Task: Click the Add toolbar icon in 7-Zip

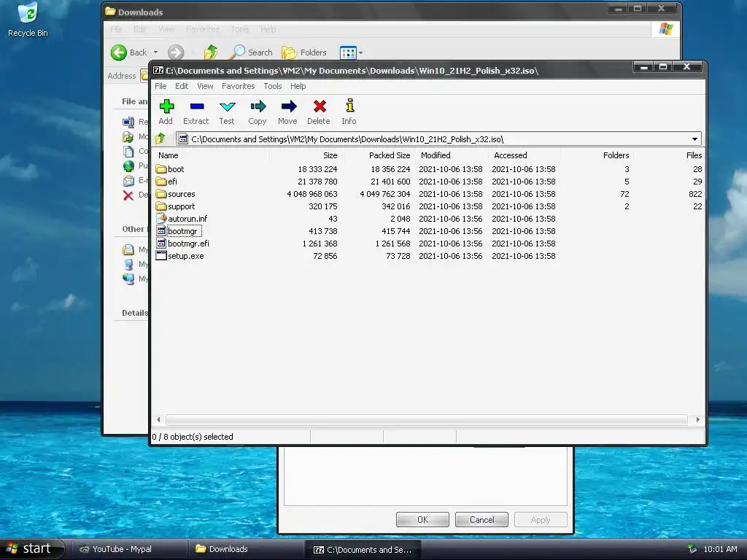Action: 166,112
